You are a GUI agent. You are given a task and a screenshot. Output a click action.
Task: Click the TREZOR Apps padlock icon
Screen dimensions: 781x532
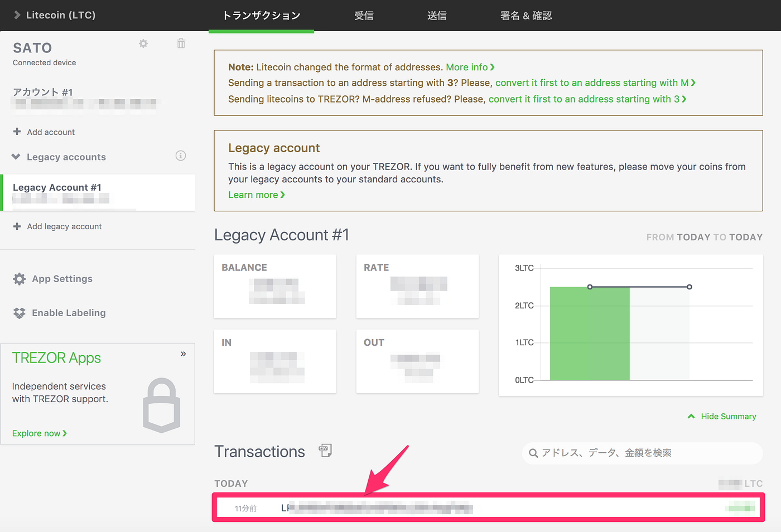(x=162, y=405)
